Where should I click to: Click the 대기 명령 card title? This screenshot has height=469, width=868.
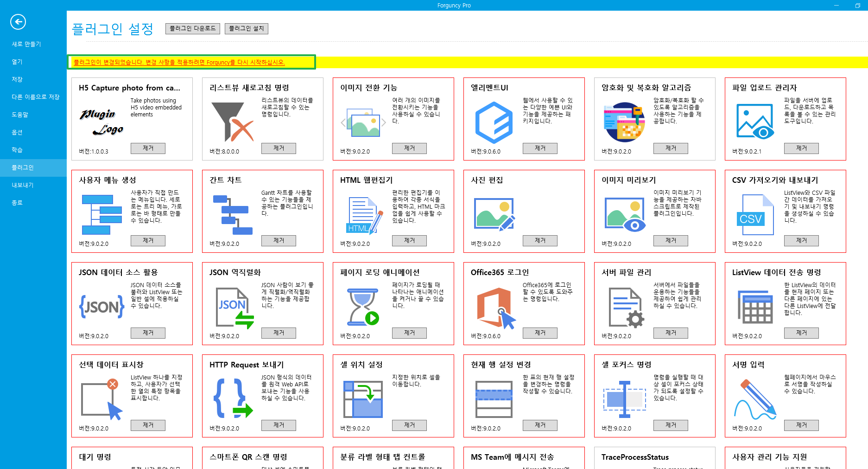95,457
